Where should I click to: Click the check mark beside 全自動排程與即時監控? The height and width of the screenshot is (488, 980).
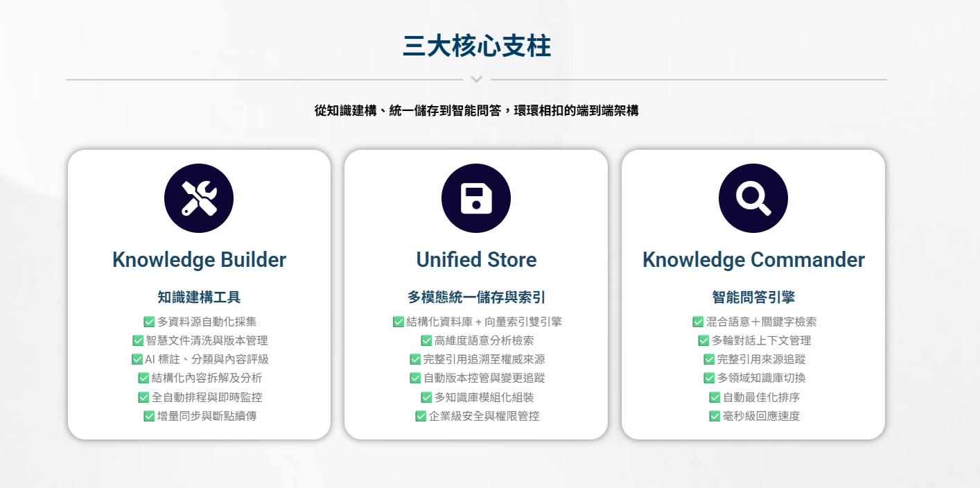[143, 397]
